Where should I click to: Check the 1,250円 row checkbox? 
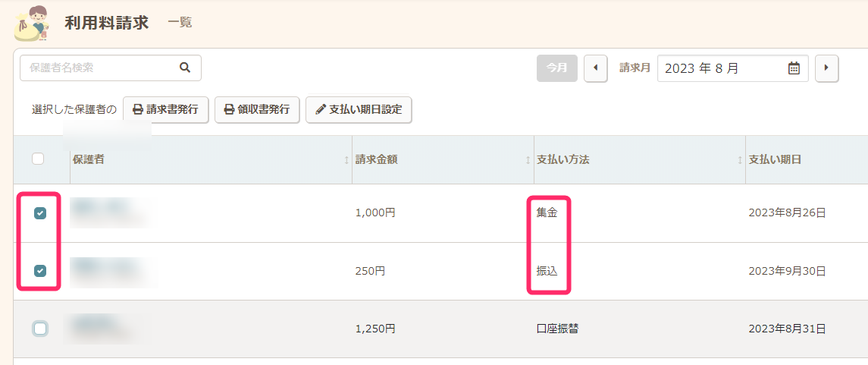pos(40,329)
